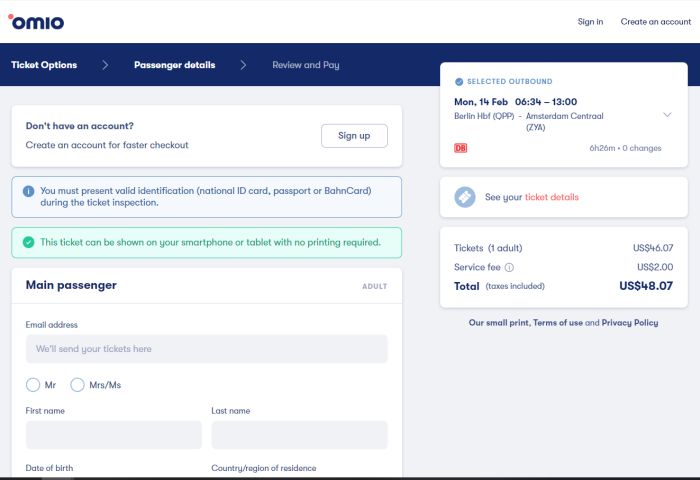This screenshot has height=480, width=700.
Task: Click the First name input field
Action: (x=114, y=435)
